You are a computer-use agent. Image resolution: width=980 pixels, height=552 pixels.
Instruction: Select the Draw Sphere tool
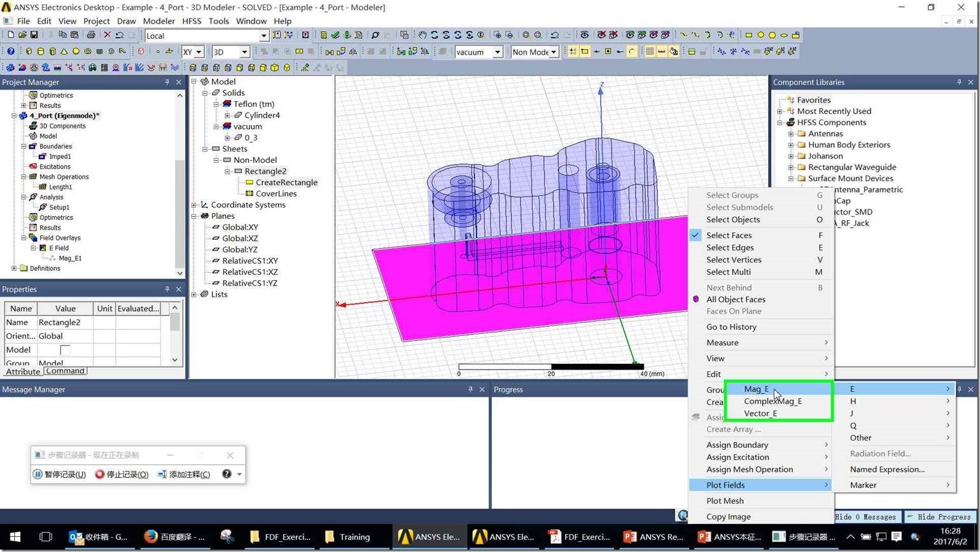pos(76,52)
